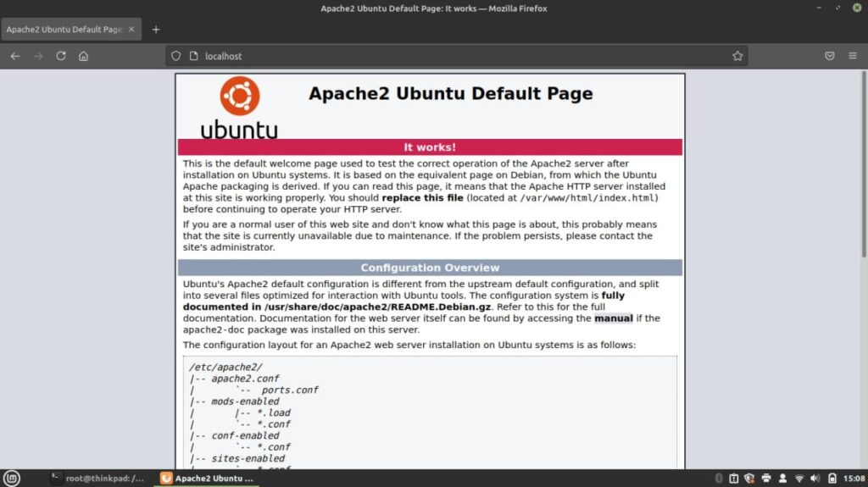The height and width of the screenshot is (487, 868).
Task: Bookmark this page with the star
Action: point(737,56)
